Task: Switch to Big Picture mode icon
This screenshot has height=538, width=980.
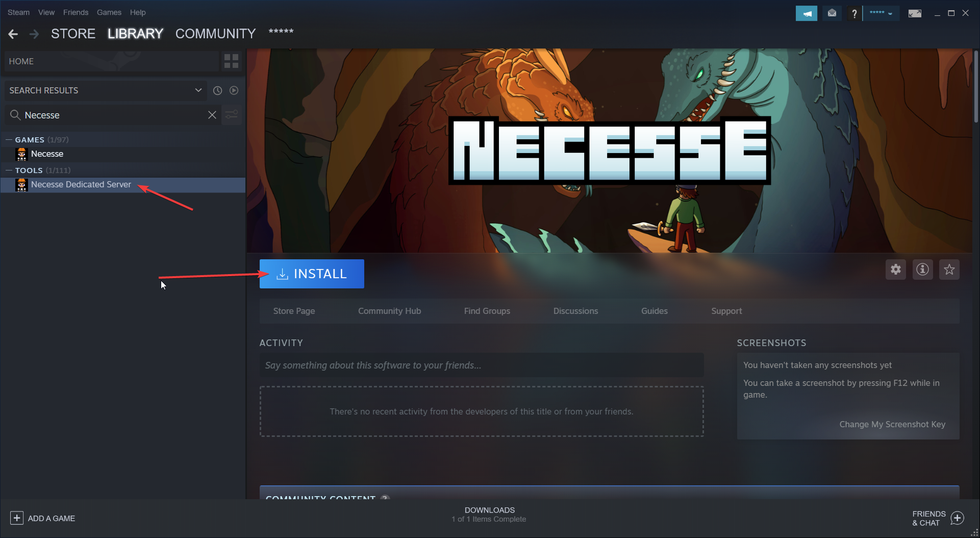Action: pos(915,13)
